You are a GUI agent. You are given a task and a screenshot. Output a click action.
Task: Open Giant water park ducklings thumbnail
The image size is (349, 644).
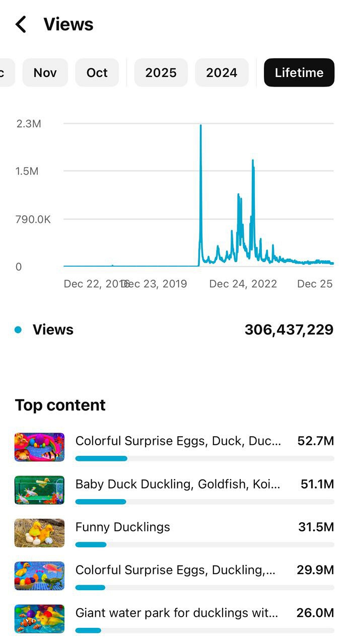click(39, 618)
